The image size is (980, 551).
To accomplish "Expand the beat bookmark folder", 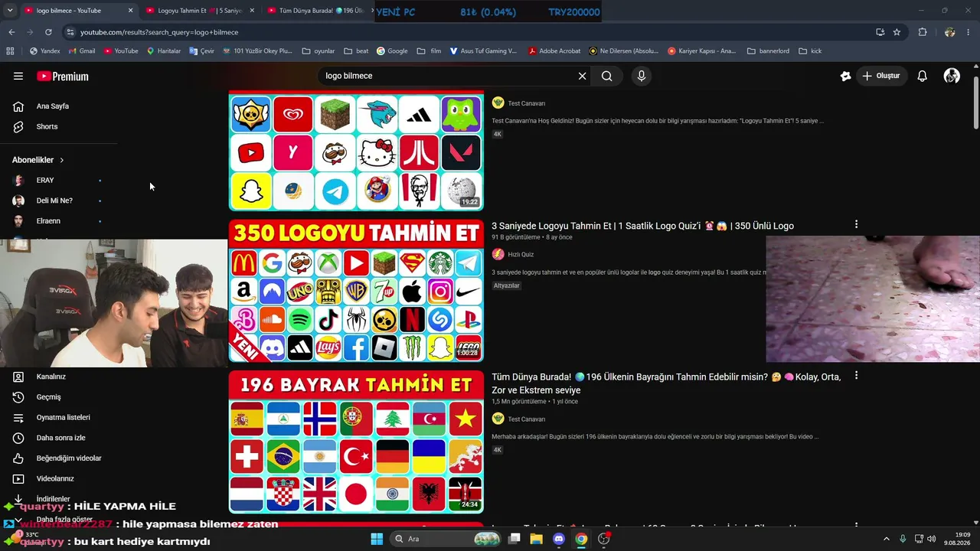I will [356, 51].
